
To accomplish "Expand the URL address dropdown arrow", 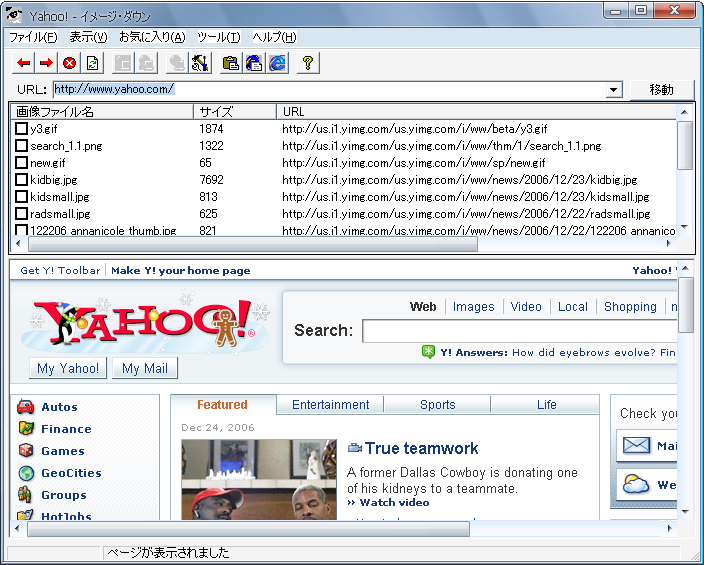I will pyautogui.click(x=613, y=89).
